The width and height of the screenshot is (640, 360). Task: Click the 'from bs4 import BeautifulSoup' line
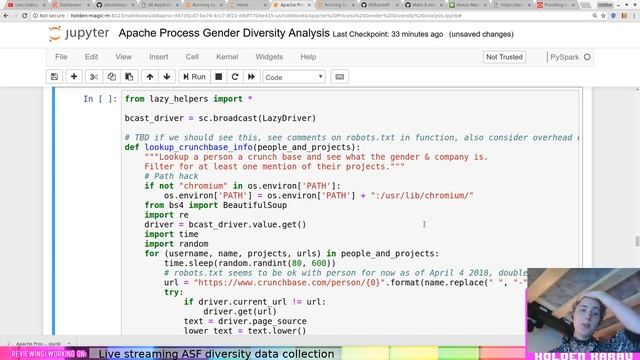coord(216,205)
